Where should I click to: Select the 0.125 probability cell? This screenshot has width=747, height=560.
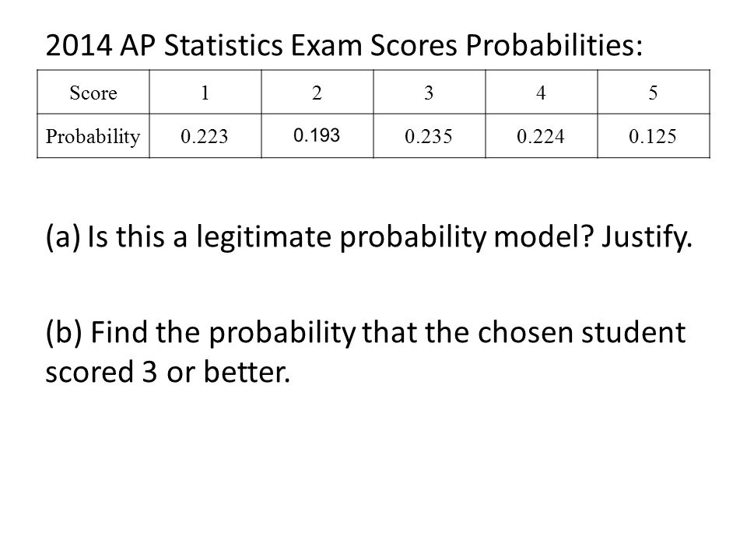point(654,135)
